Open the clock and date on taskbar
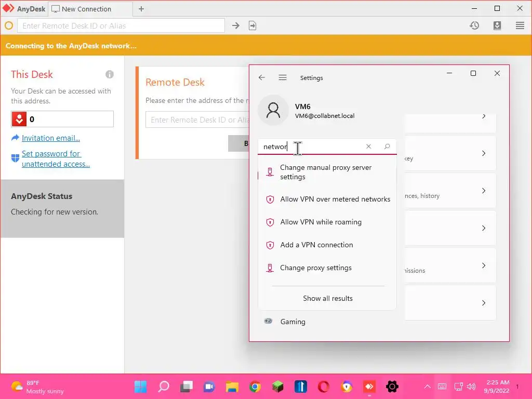 (x=497, y=387)
